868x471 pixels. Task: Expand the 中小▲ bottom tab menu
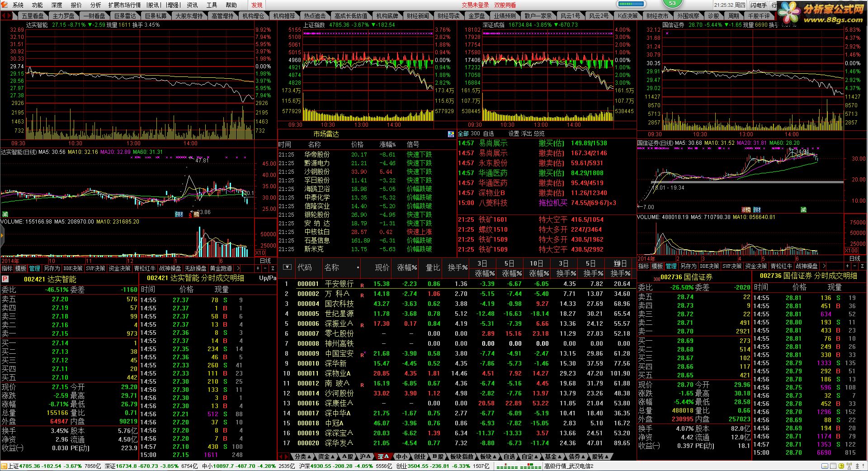point(401,457)
